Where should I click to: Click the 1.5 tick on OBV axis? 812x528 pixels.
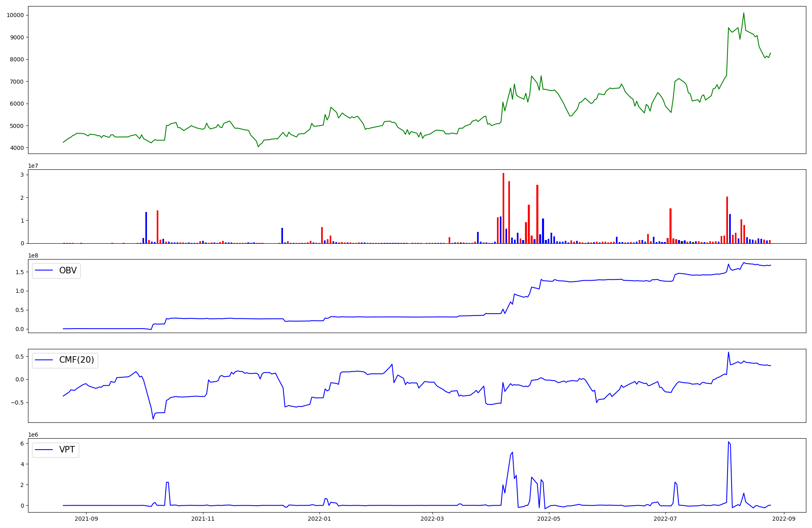point(19,272)
